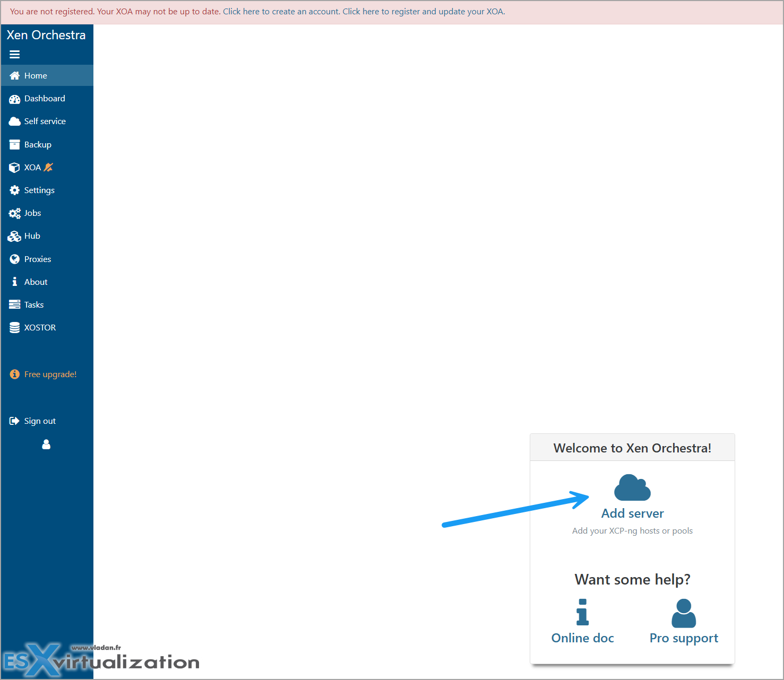The height and width of the screenshot is (680, 784).
Task: Click the Self service cloud icon
Action: point(15,121)
